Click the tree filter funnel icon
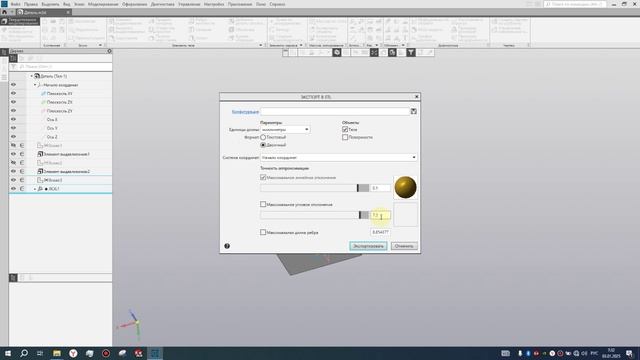 (13, 67)
